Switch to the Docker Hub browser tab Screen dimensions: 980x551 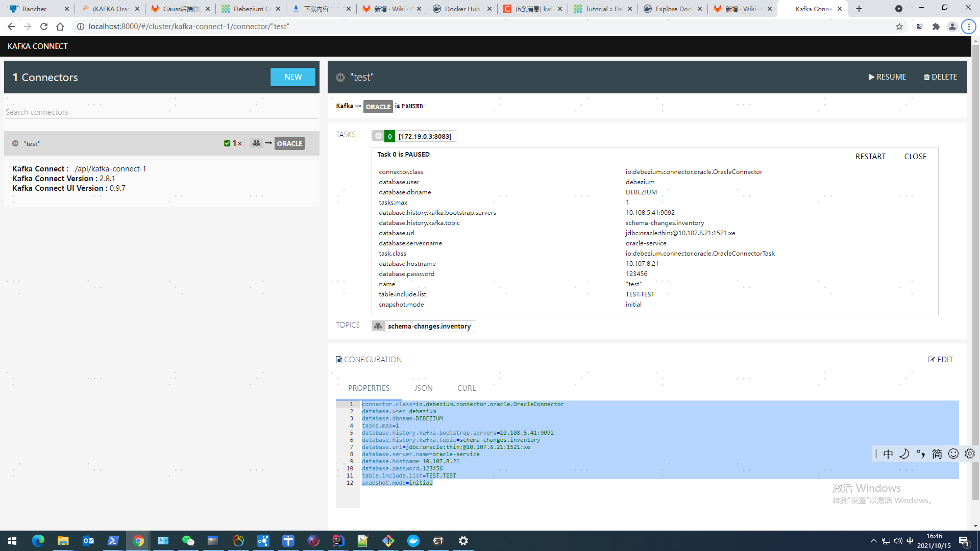[462, 9]
